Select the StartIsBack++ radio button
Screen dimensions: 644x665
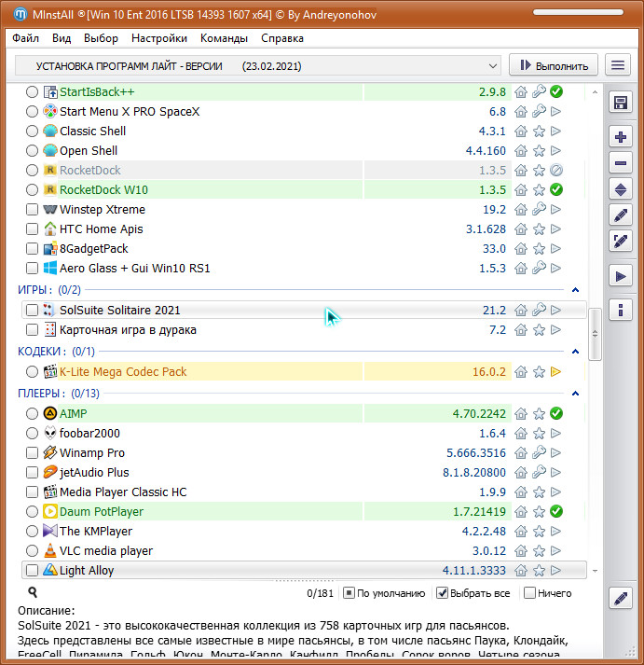pos(33,91)
